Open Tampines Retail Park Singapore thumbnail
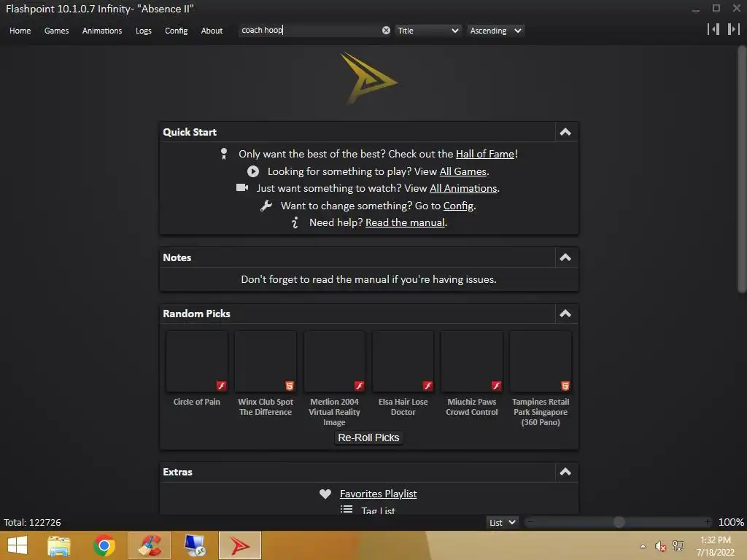The height and width of the screenshot is (560, 747). 541,362
